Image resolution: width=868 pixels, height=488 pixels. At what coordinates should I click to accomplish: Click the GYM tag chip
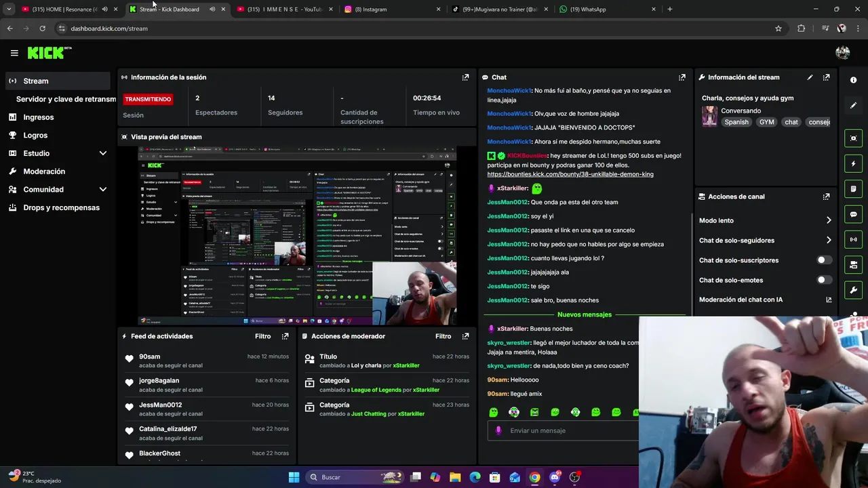[x=766, y=122]
